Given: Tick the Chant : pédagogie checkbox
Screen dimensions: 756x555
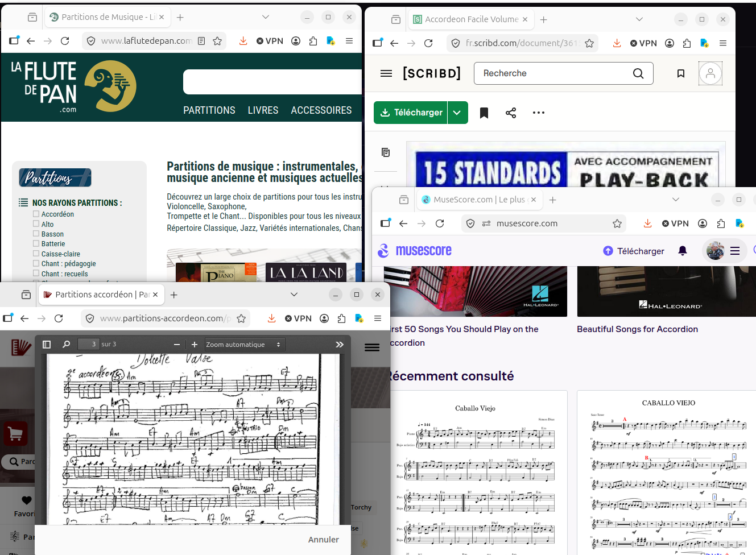Looking at the screenshot, I should point(36,263).
